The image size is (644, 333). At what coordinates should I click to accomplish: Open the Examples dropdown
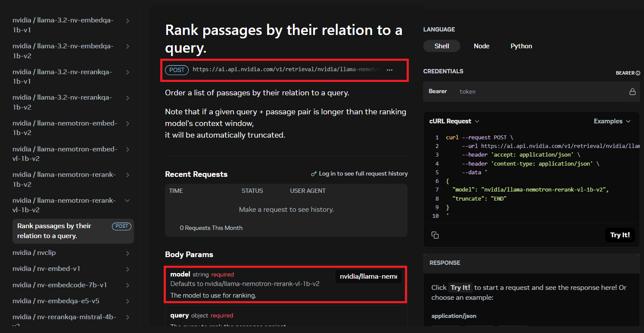[612, 121]
